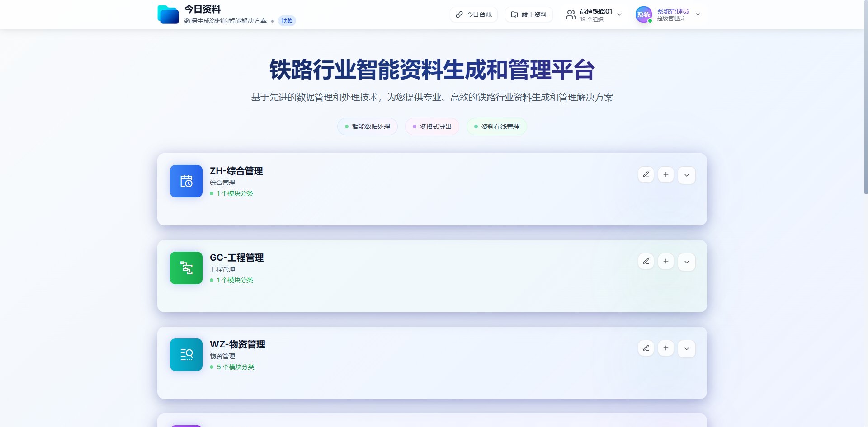The image size is (868, 427).
Task: Edit the GC-工程管理 module
Action: [x=646, y=262]
